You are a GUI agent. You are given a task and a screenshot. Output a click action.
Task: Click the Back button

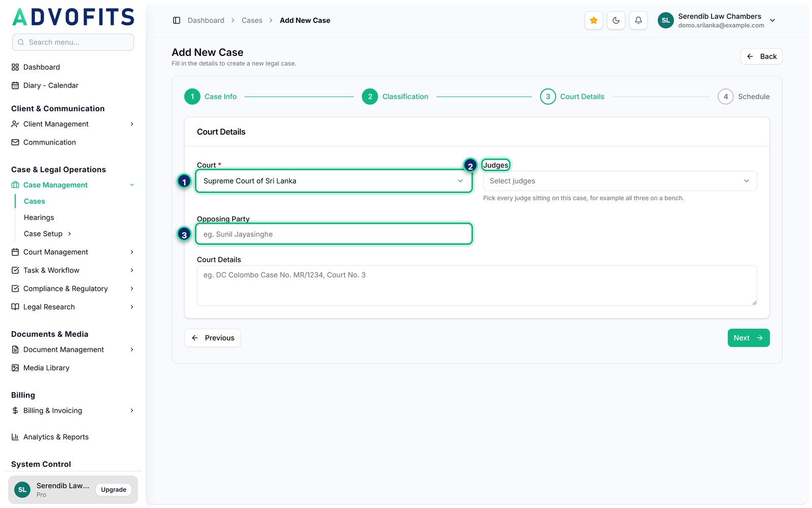click(761, 56)
